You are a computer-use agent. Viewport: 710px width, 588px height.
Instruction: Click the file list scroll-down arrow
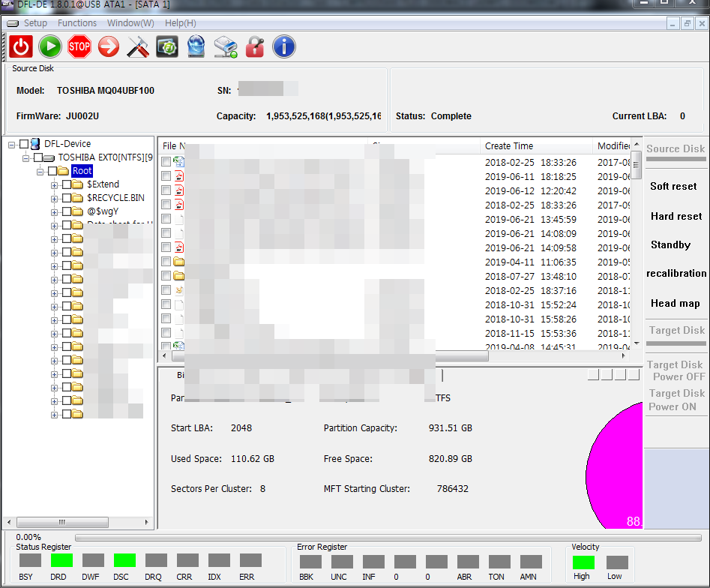637,343
